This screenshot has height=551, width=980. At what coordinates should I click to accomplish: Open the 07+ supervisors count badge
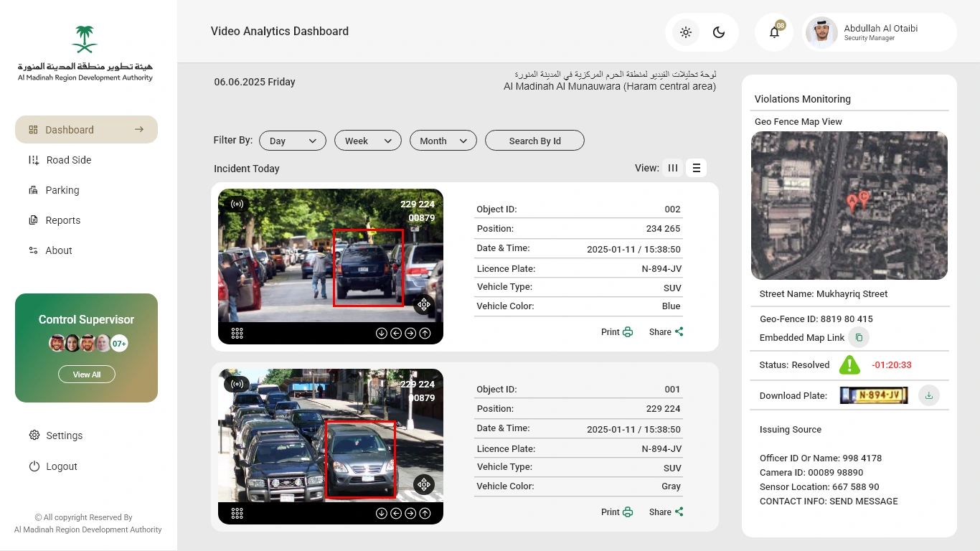coord(119,344)
